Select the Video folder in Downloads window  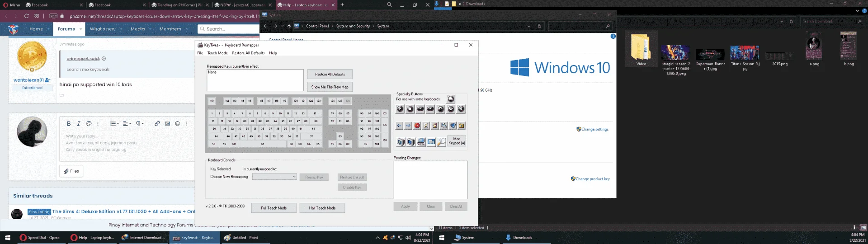click(641, 50)
